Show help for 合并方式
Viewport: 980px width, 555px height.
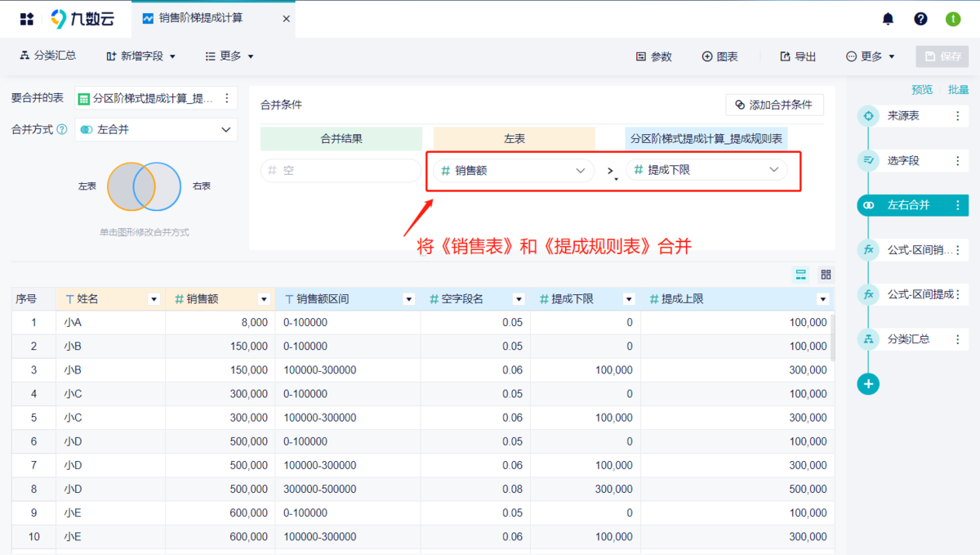(62, 129)
